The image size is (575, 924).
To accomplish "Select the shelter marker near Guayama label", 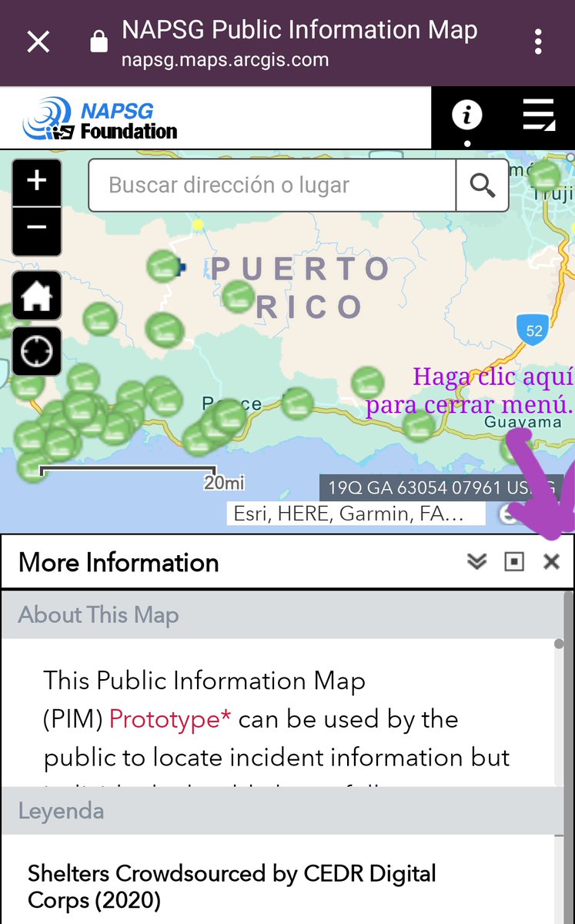I will [513, 447].
